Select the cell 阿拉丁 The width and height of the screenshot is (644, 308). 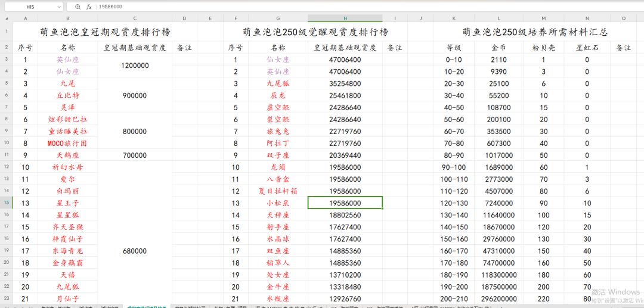click(x=278, y=144)
